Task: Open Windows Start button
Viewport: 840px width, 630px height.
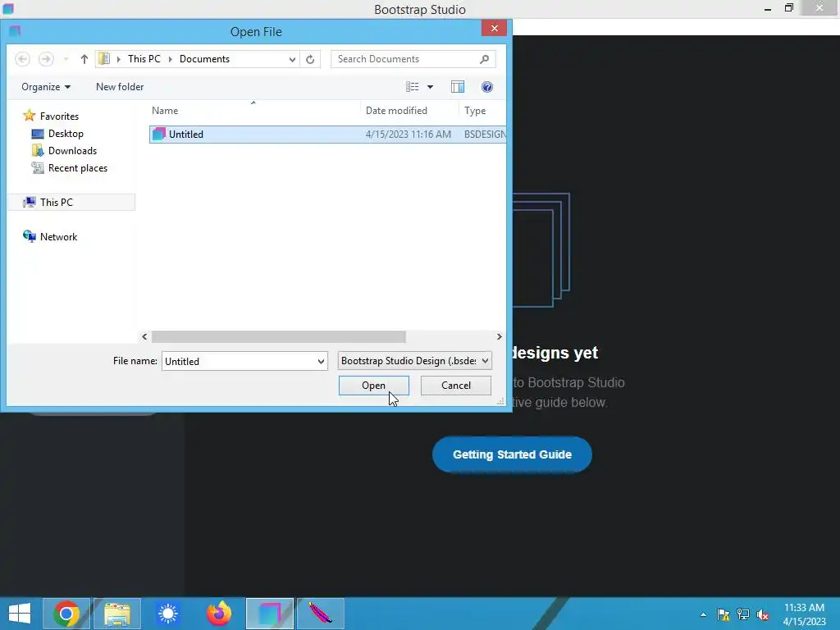Action: 20,614
